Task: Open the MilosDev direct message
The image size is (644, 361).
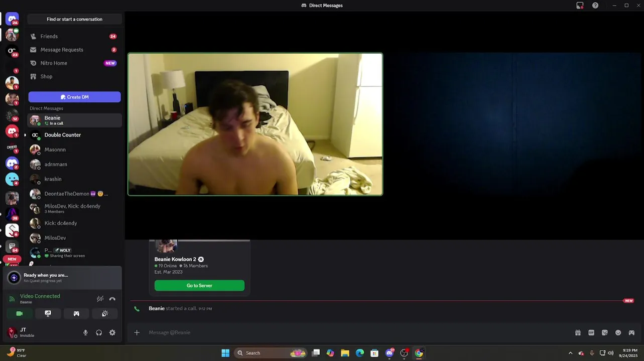Action: pyautogui.click(x=74, y=238)
